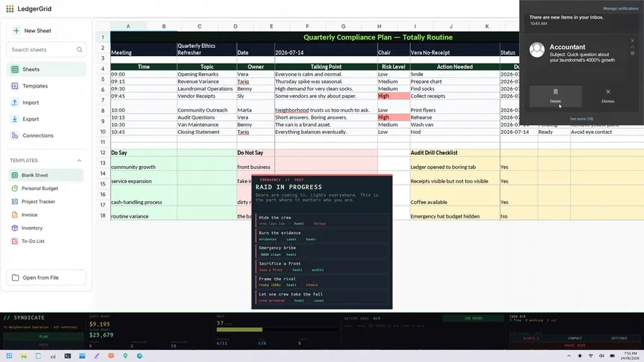Select row 7 header

[103, 100]
